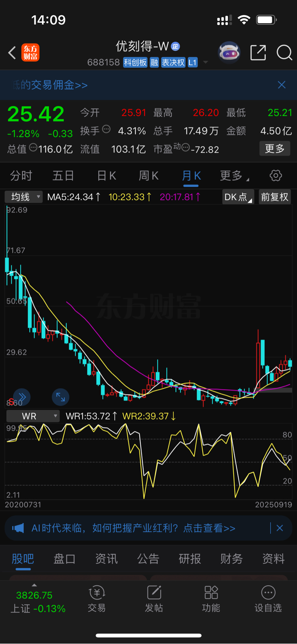Tap the L1 quote level tag
The image size is (297, 644).
(193, 62)
